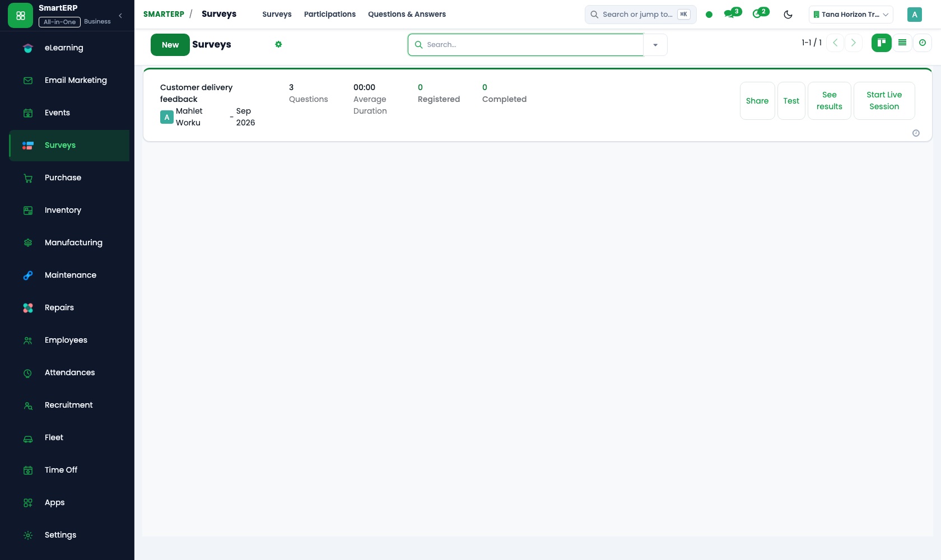
Task: Switch to kanban view
Action: pos(882,43)
